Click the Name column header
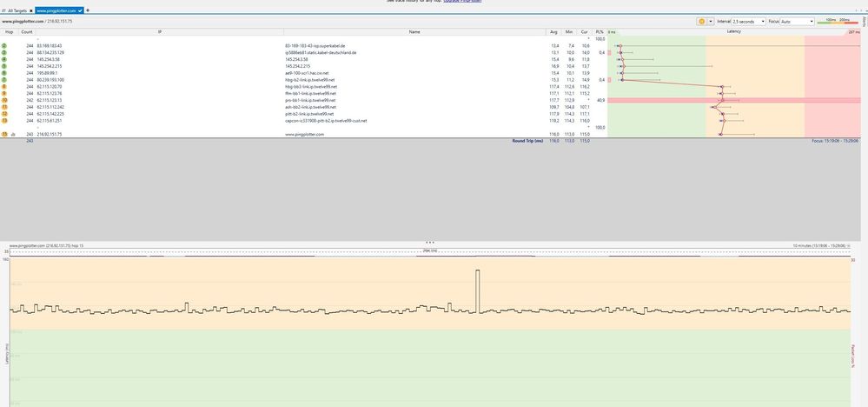The height and width of the screenshot is (407, 868). coord(414,32)
